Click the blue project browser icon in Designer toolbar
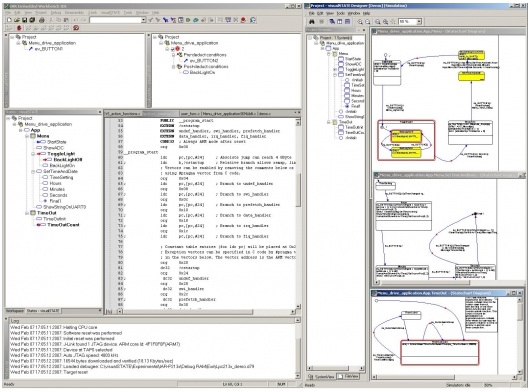The image size is (530, 391). [332, 22]
